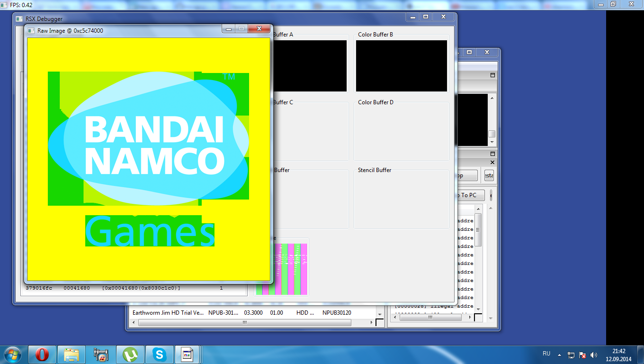The image size is (644, 364).
Task: Close the RSX Debugger window
Action: 443,17
